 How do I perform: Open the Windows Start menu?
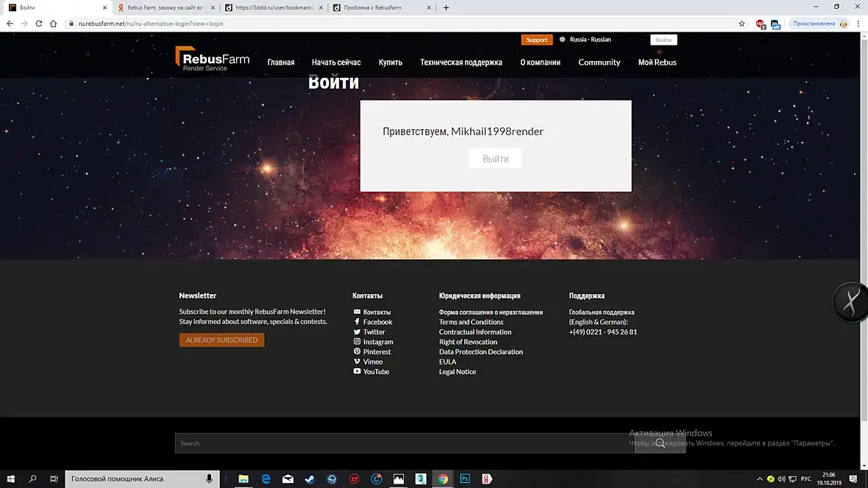(x=10, y=478)
